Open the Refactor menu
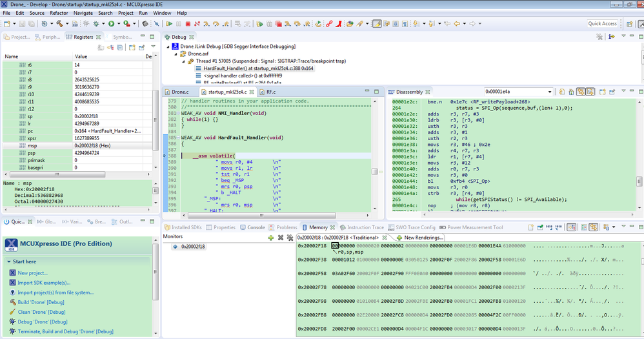Viewport: 644px width, 339px height. click(x=59, y=13)
